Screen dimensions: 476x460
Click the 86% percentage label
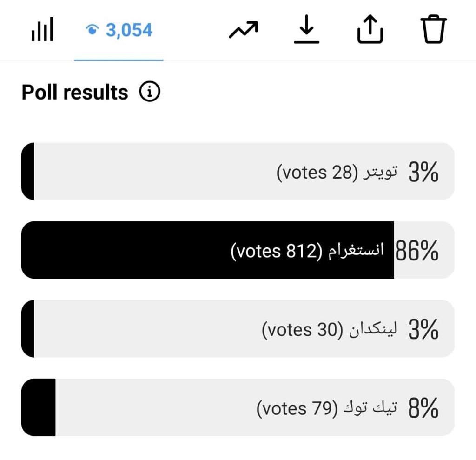tap(417, 250)
